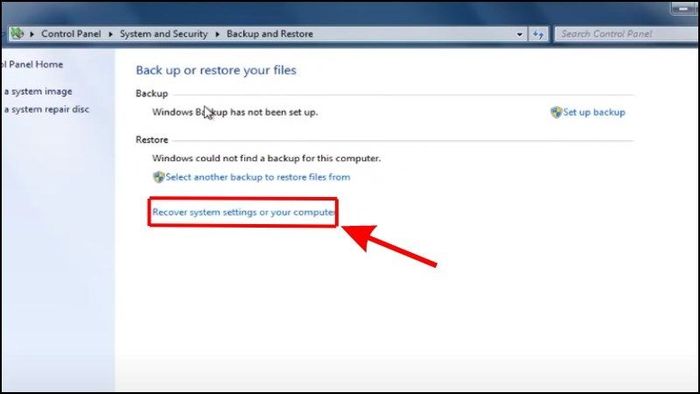Expand arrow between Control Panel and System and Security
This screenshot has width=700, height=394.
click(111, 34)
